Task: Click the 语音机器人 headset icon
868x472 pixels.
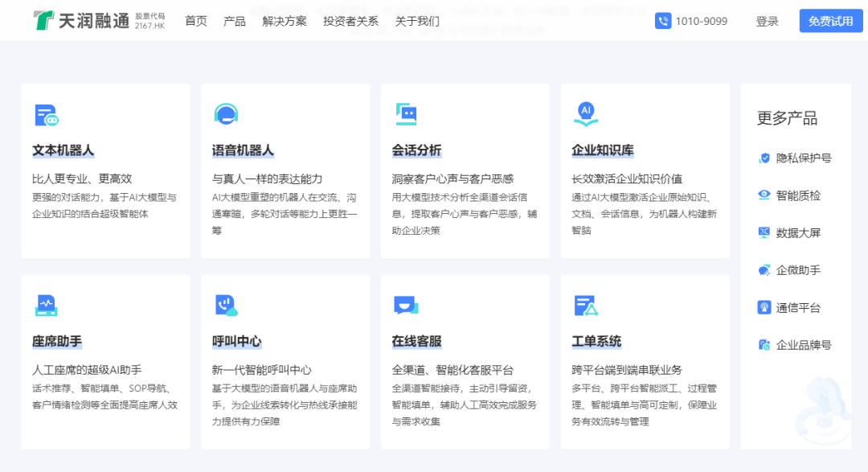Action: click(x=226, y=114)
